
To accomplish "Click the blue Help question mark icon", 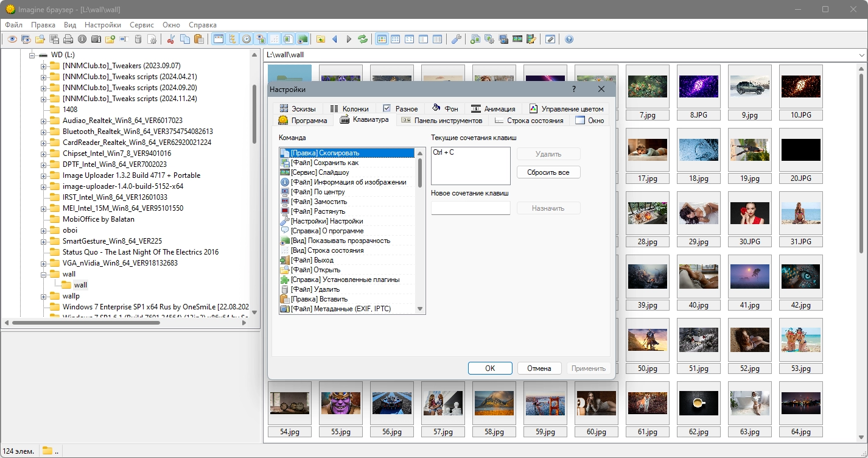I will (569, 40).
